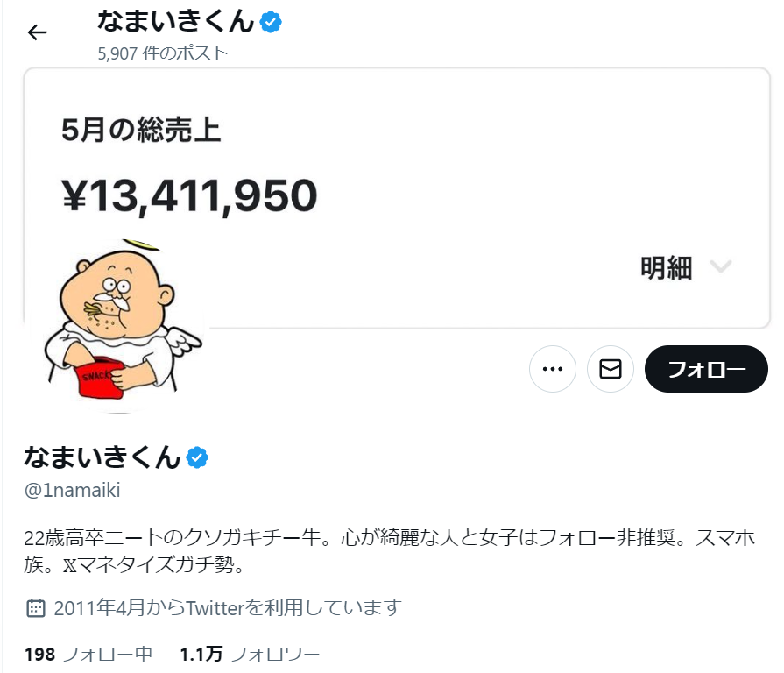Open the three-dot more options menu

pos(553,369)
